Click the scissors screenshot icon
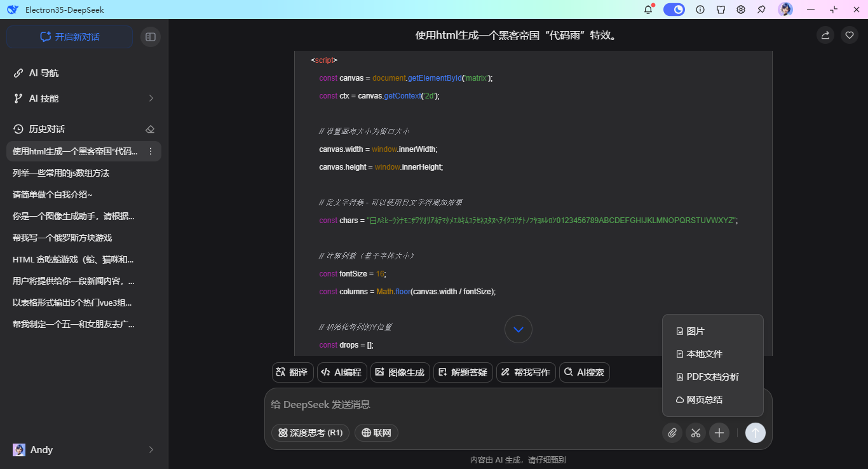868x469 pixels. coord(696,433)
